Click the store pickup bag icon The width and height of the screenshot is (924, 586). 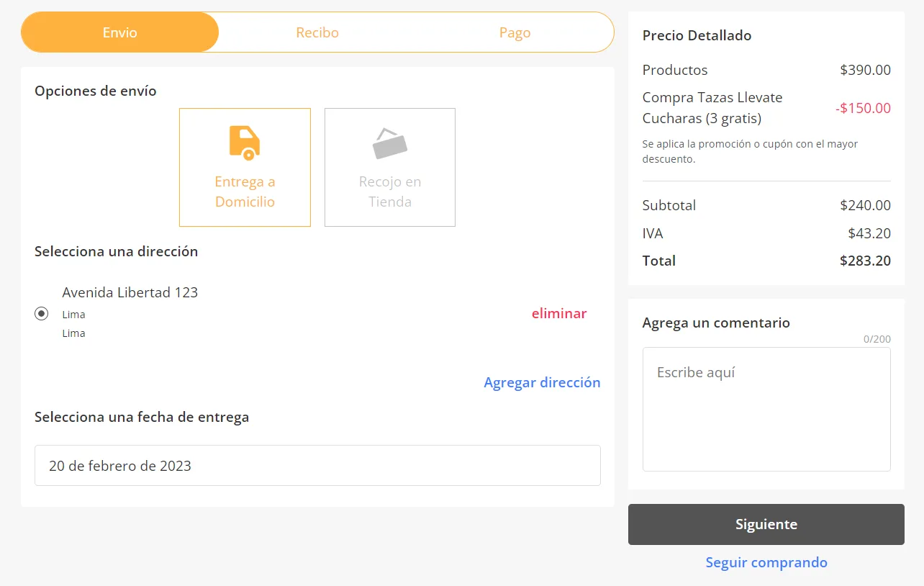(389, 143)
